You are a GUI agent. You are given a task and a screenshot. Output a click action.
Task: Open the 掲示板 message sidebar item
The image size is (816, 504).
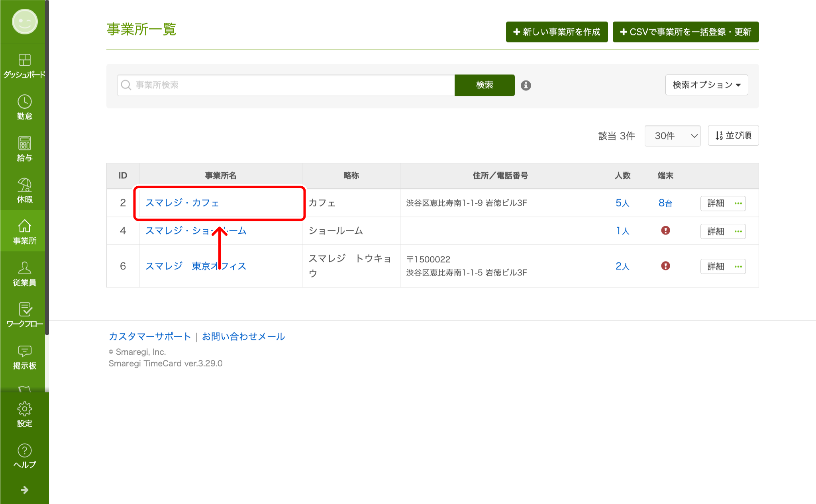tap(25, 357)
